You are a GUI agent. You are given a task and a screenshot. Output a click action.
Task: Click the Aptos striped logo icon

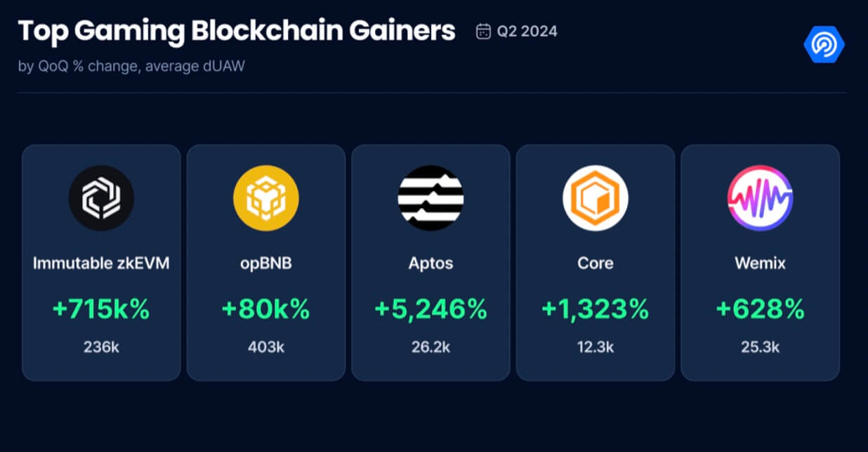click(x=430, y=198)
